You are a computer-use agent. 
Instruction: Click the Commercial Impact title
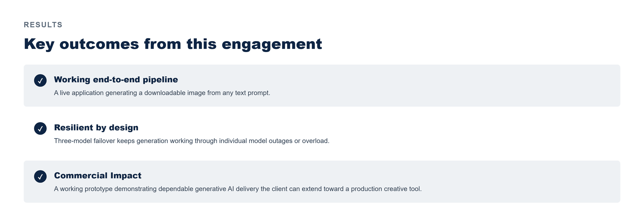98,176
